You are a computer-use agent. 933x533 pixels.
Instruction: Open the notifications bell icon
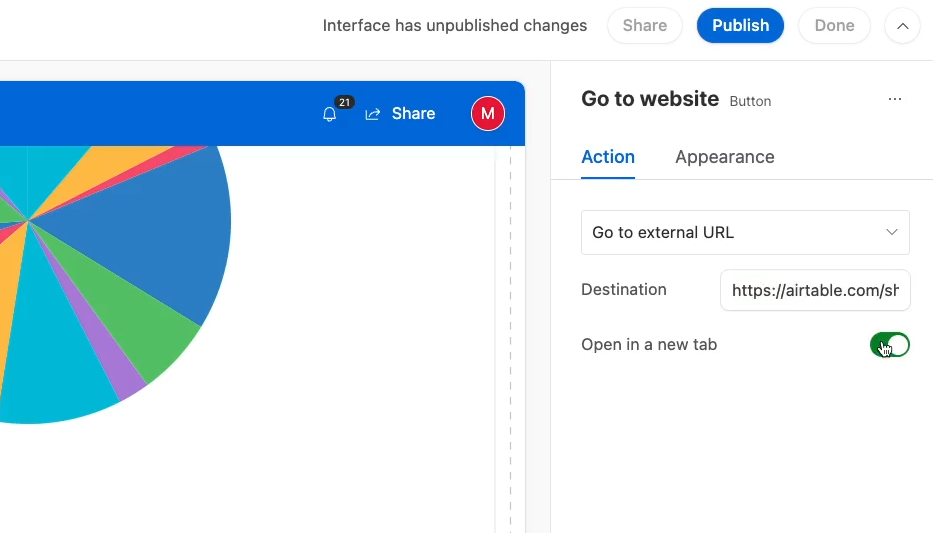(x=329, y=114)
